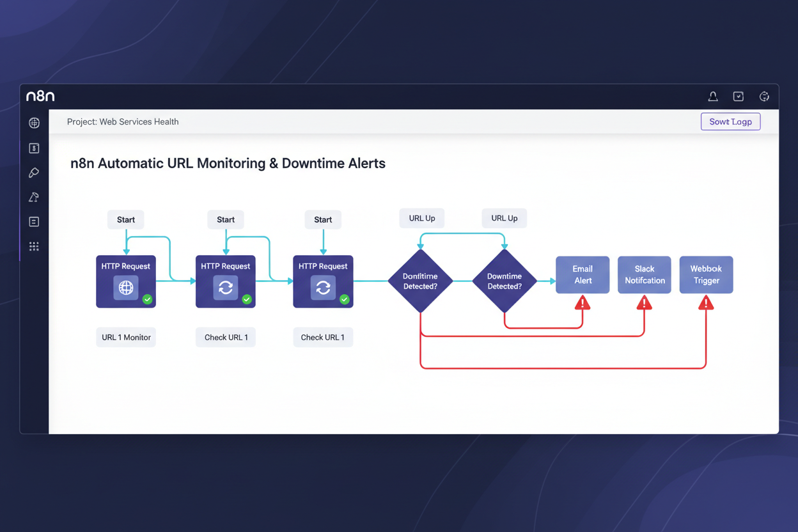Click the Check URL 1 label under the third HTTP node
This screenshot has height=532, width=798.
[x=323, y=337]
